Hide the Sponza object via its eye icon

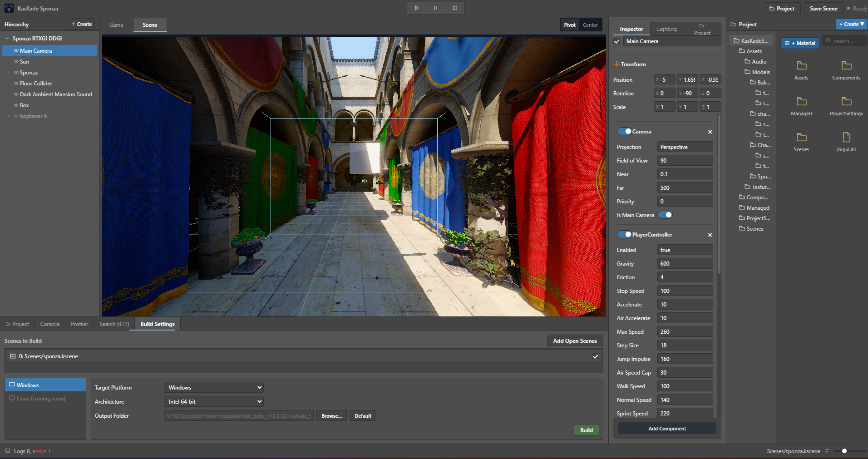click(16, 73)
